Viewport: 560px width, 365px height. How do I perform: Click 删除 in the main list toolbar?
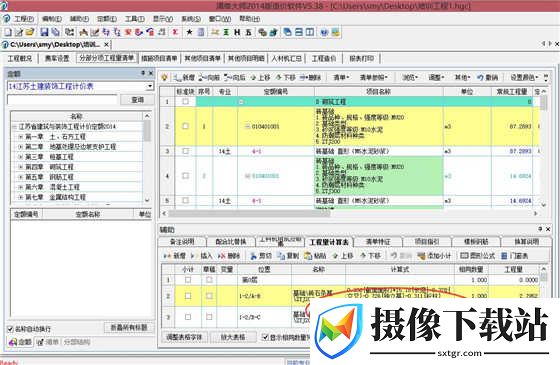click(x=310, y=77)
